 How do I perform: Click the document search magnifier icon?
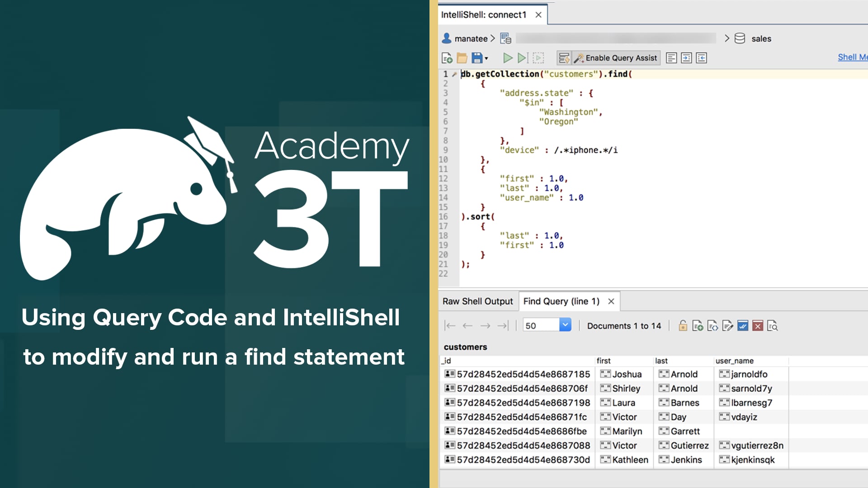pyautogui.click(x=773, y=326)
